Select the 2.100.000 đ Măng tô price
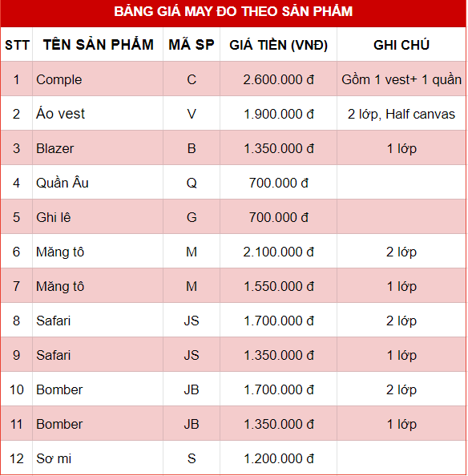 point(278,252)
